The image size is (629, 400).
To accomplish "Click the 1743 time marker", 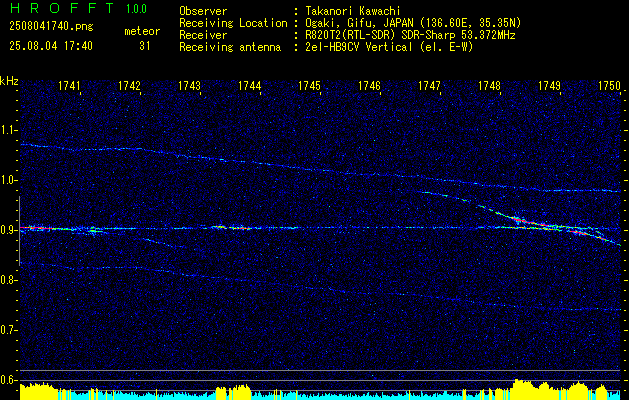I will click(189, 86).
